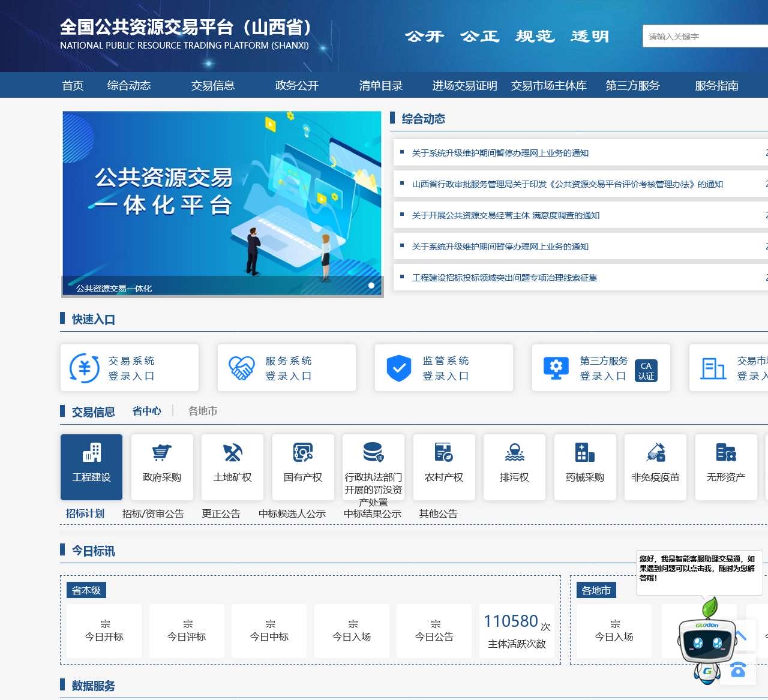Click the 政府采购 shopping cart icon
Viewport: 768px width, 700px height.
(x=161, y=453)
